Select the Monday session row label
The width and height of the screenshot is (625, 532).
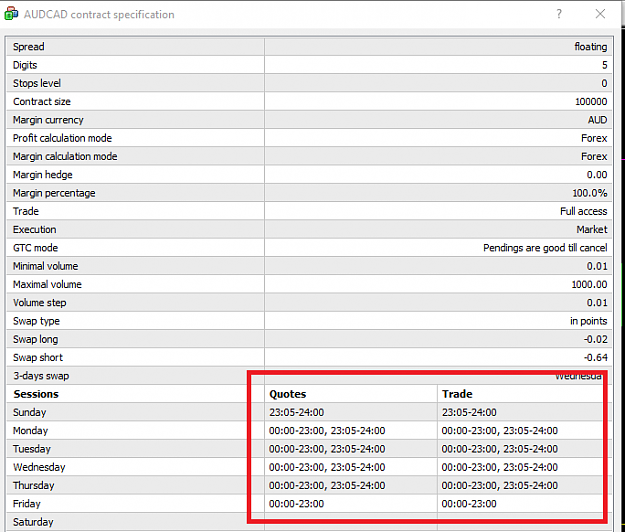click(30, 431)
